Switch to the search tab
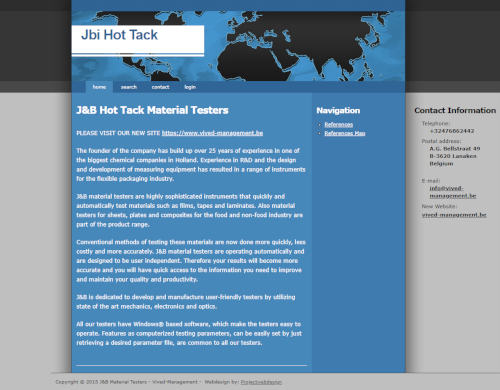Screen dimensions: 500x390 tap(129, 87)
